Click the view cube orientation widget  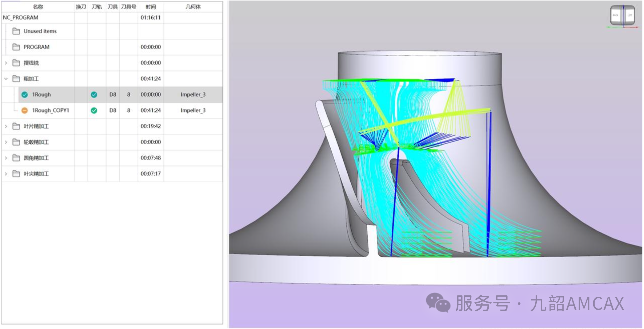click(x=622, y=16)
